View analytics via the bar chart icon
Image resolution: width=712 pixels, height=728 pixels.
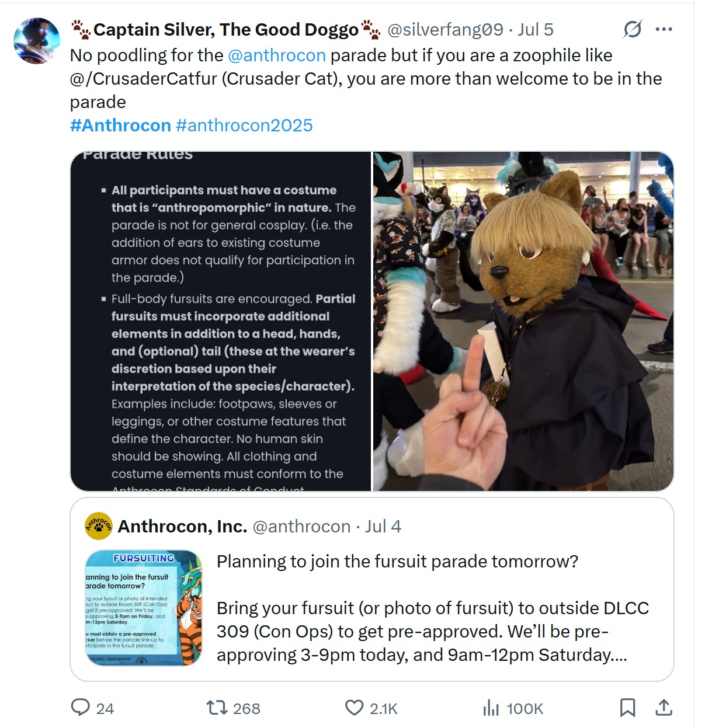click(x=491, y=708)
